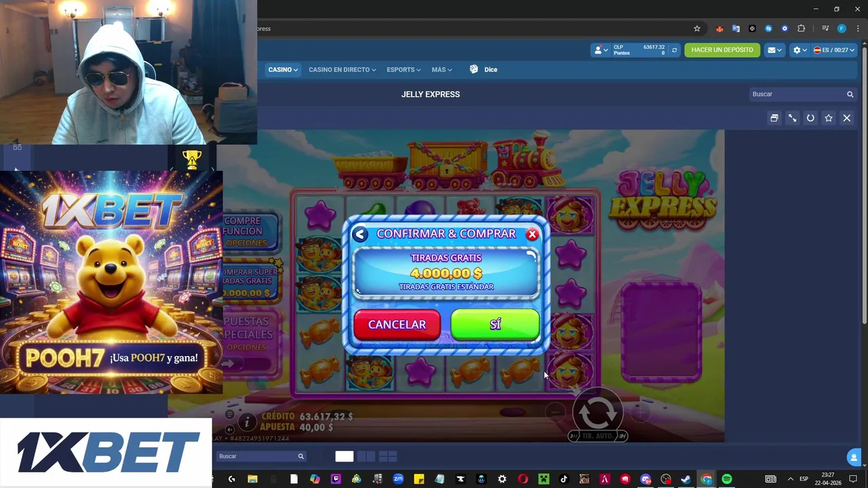This screenshot has width=868, height=488.
Task: Open the game info 'i' button
Action: [248, 422]
